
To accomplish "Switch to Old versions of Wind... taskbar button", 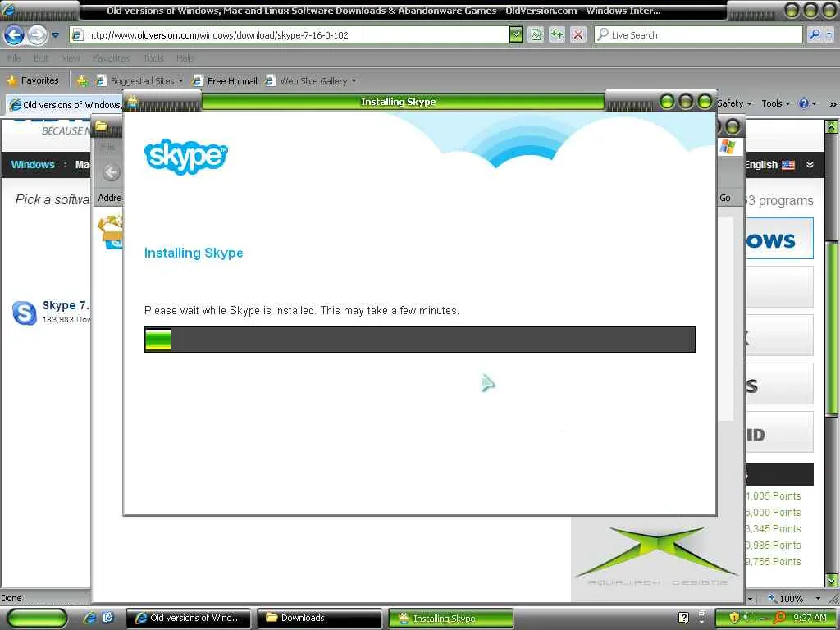I will point(188,618).
